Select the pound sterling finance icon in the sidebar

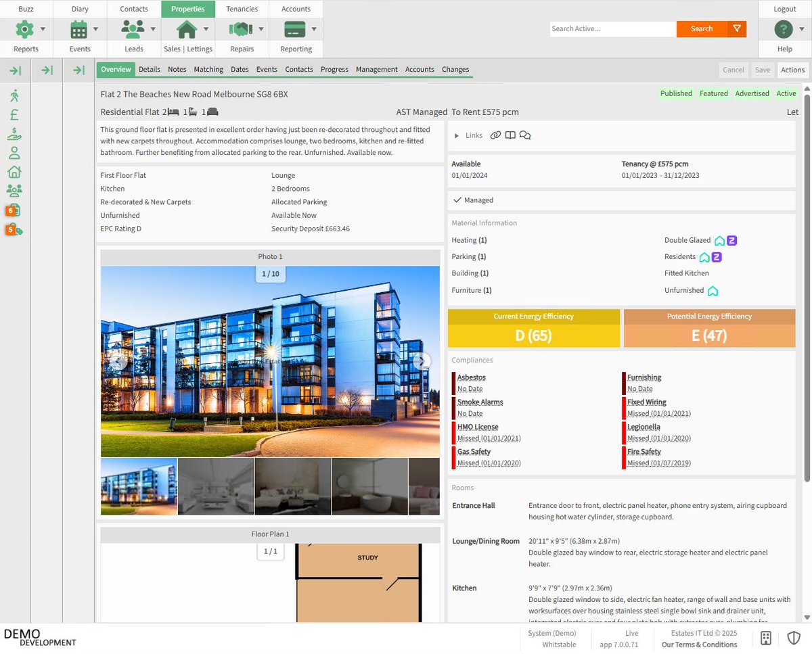pyautogui.click(x=14, y=114)
